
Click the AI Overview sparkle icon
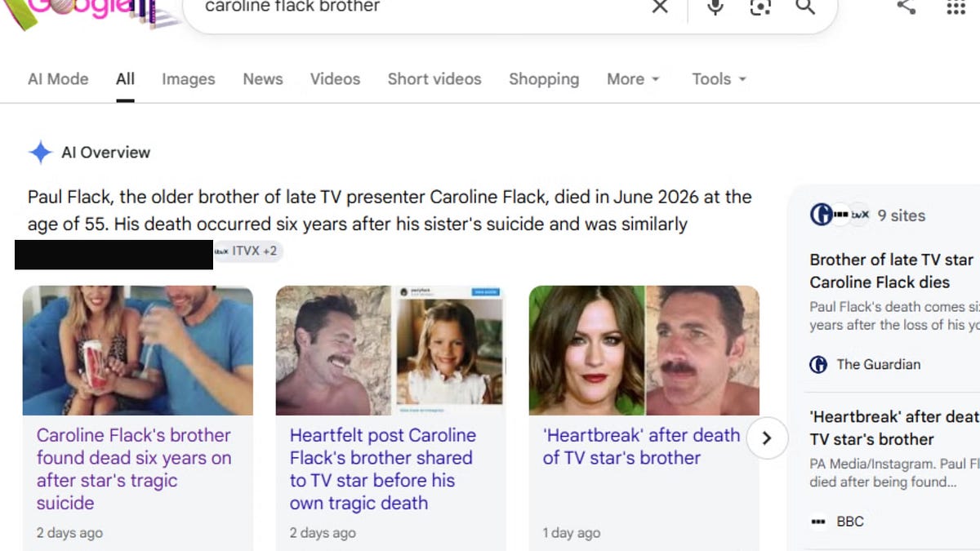pos(40,153)
